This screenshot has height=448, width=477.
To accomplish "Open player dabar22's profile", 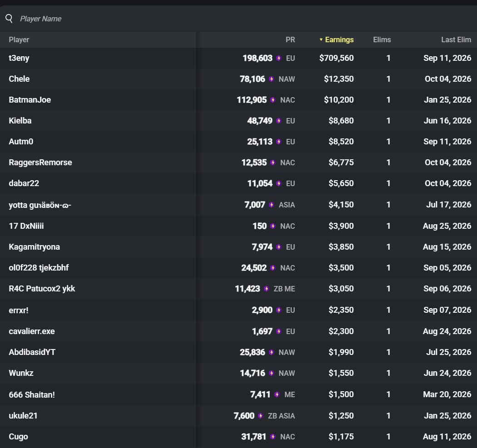I will [x=24, y=183].
